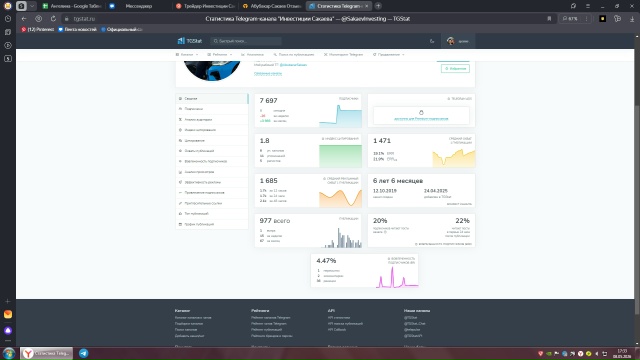Click the '6 лет 6 месяцев' channel age text
This screenshot has width=640, height=360.
(x=398, y=181)
